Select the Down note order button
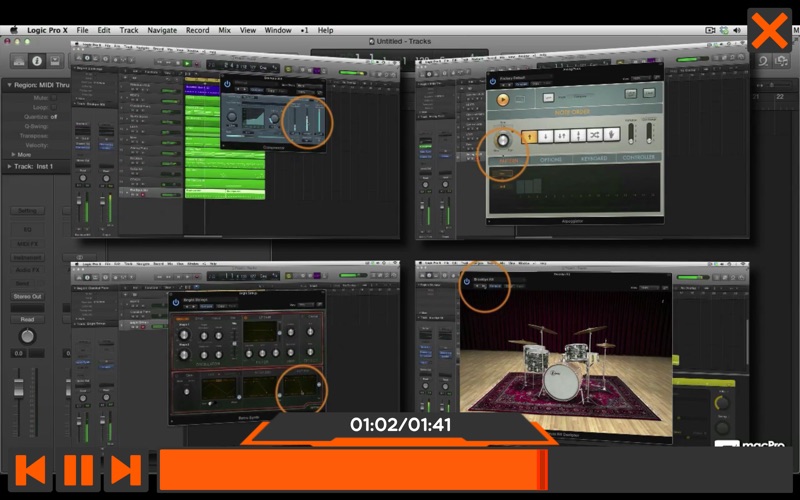 click(x=545, y=136)
